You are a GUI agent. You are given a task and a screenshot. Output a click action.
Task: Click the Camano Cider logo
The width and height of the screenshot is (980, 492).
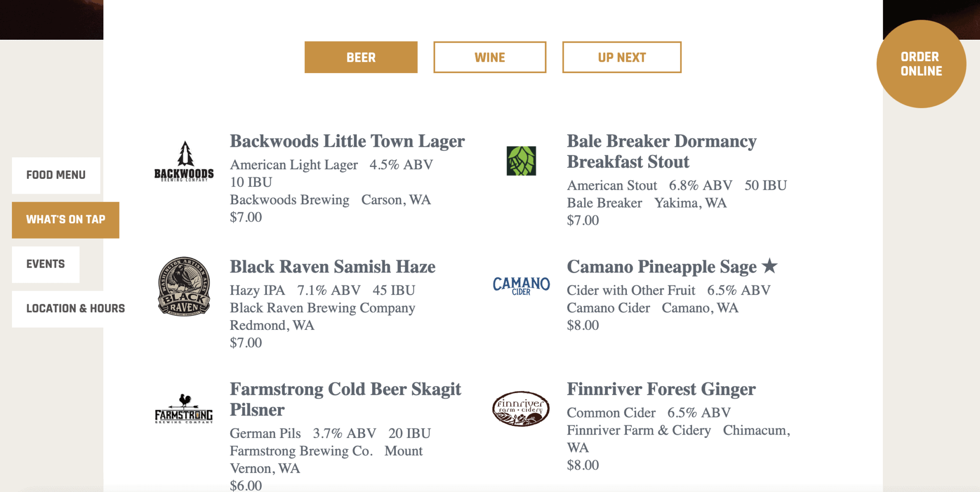coord(521,286)
